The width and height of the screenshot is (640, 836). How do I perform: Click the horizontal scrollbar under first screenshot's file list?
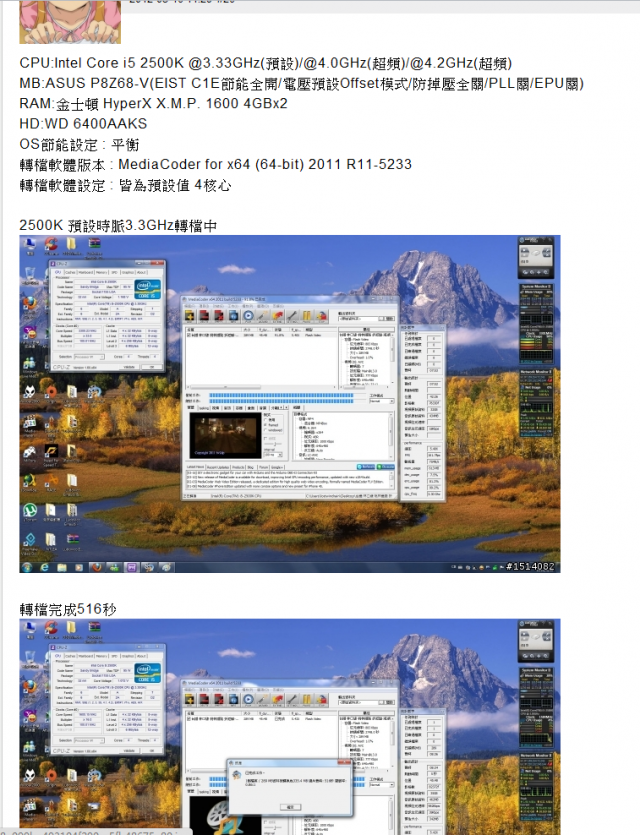coord(261,387)
